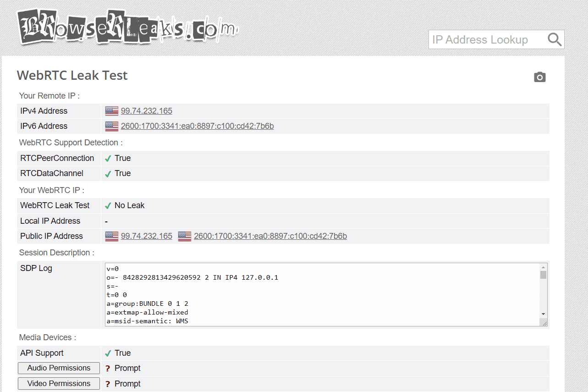The width and height of the screenshot is (588, 392).
Task: Click the flag before Public IPv6 address
Action: tap(185, 236)
